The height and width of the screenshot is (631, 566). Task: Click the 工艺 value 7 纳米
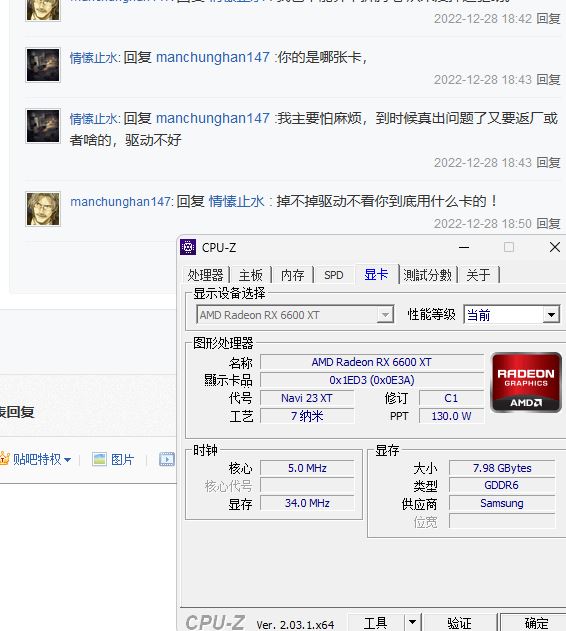[307, 416]
